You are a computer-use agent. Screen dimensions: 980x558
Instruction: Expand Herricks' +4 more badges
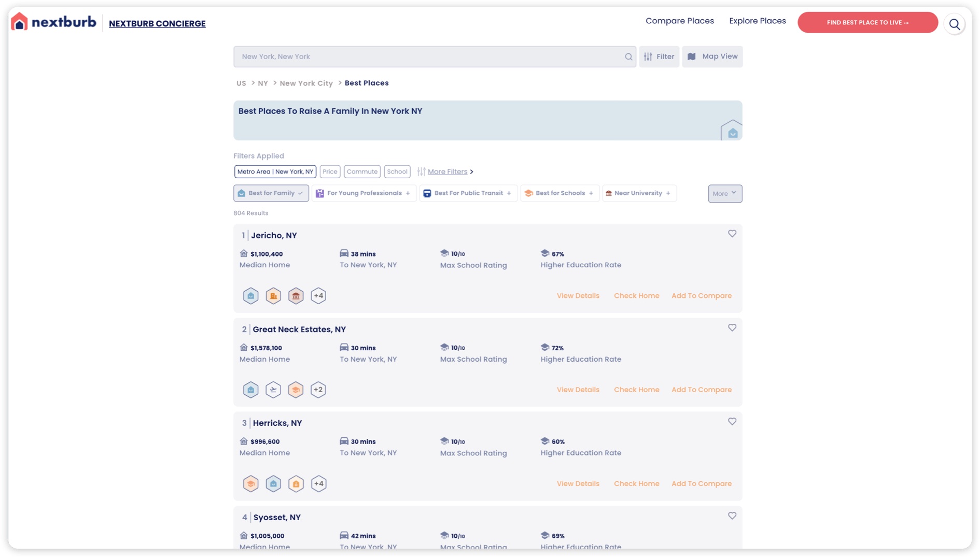(x=318, y=484)
